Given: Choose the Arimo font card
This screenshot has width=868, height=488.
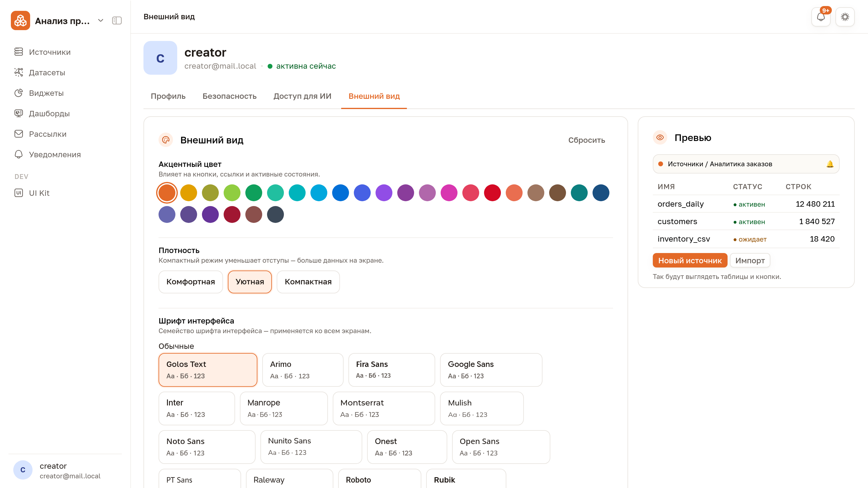Looking at the screenshot, I should [303, 370].
